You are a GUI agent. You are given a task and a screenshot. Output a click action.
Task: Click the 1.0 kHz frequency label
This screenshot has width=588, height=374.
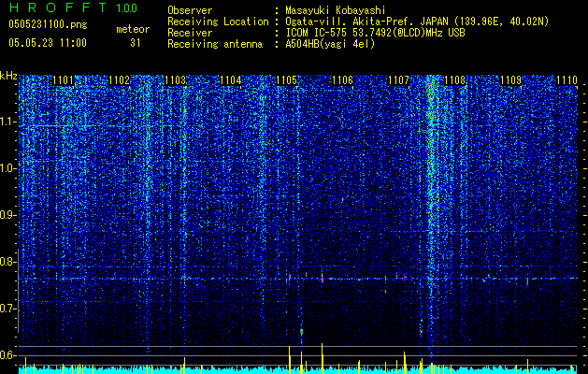tap(8, 168)
